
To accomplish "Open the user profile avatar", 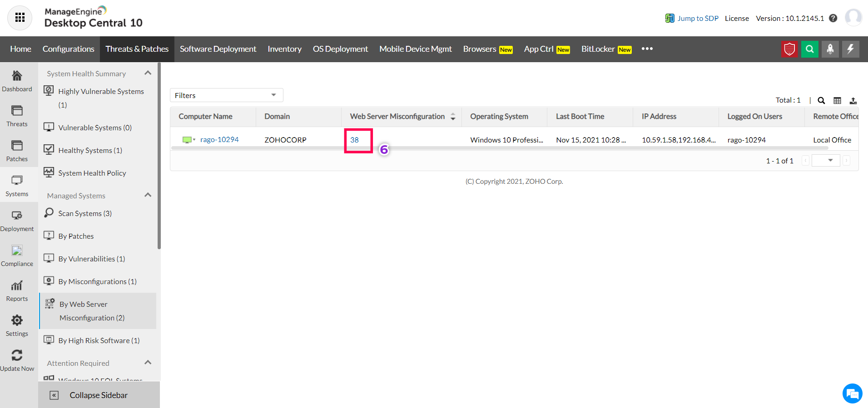I will tap(853, 18).
